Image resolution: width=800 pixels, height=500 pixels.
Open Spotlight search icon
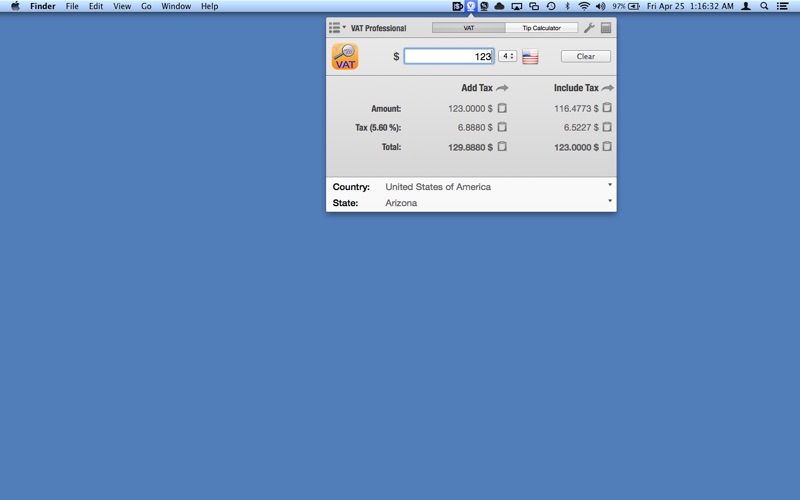[x=764, y=6]
